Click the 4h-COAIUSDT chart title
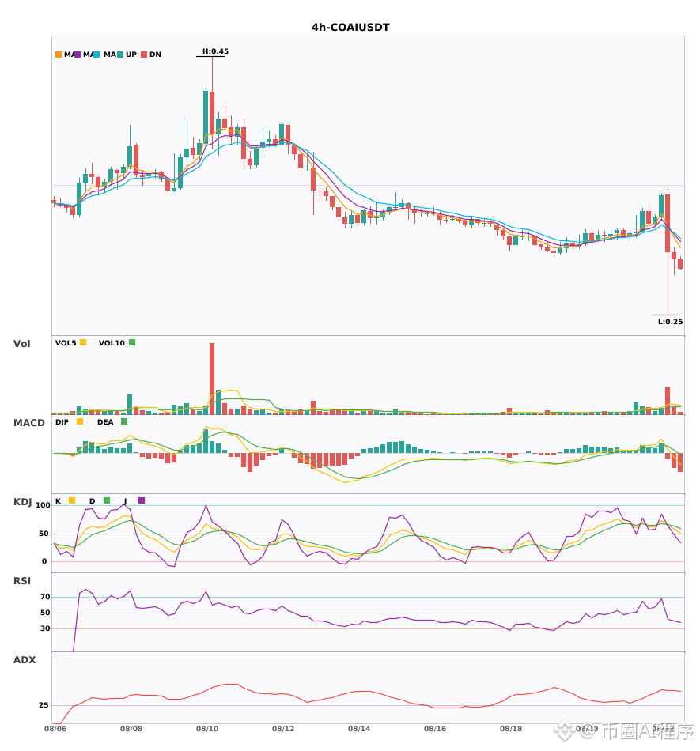The height and width of the screenshot is (751, 700). pyautogui.click(x=350, y=28)
